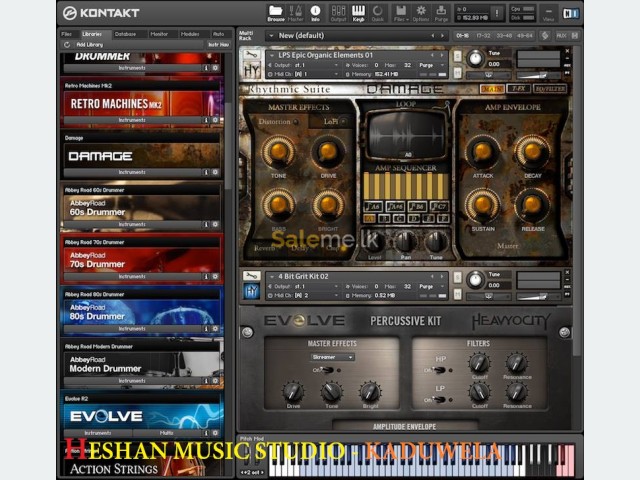Click the NI logo icon
This screenshot has width=640, height=480.
point(570,13)
